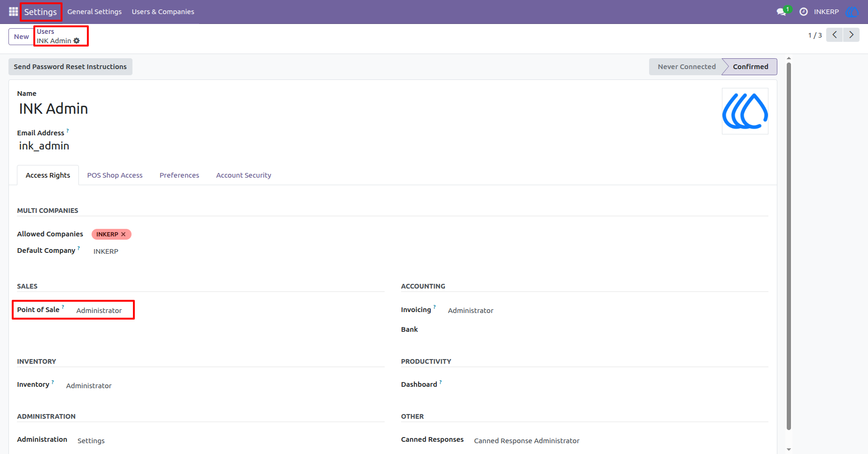This screenshot has width=868, height=454.
Task: Open the apps grid menu icon
Action: (13, 11)
